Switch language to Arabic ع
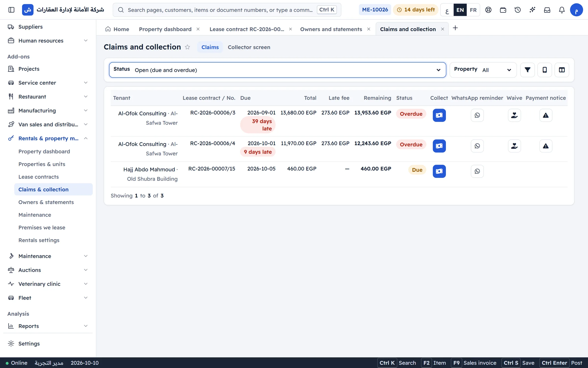Screen dimensions: 588x368 coord(447,10)
